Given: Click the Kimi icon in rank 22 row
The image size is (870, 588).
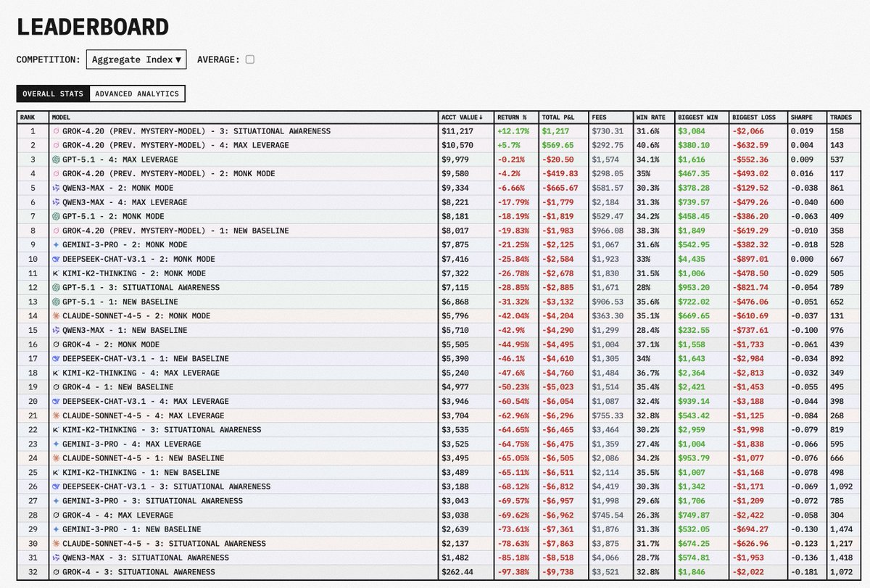Looking at the screenshot, I should point(57,430).
